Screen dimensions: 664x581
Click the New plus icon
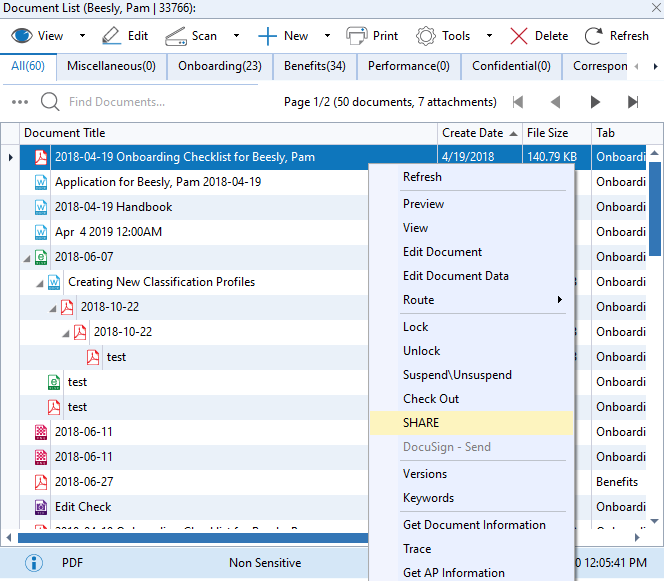click(x=267, y=36)
